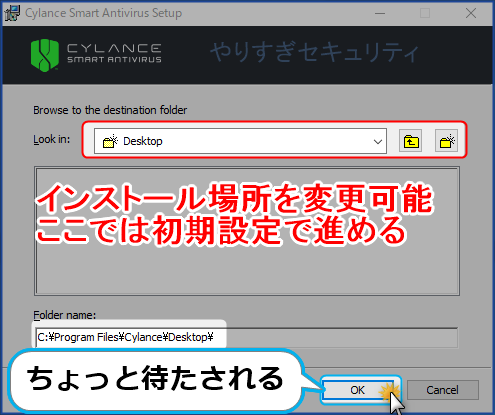Click the Look in label
Screen dimensions: 495x415
tap(52, 139)
